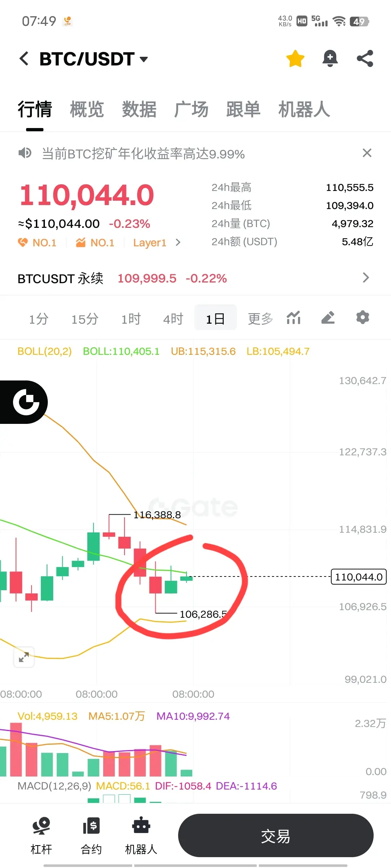
Task: Switch to the 概览 tab
Action: pyautogui.click(x=87, y=109)
